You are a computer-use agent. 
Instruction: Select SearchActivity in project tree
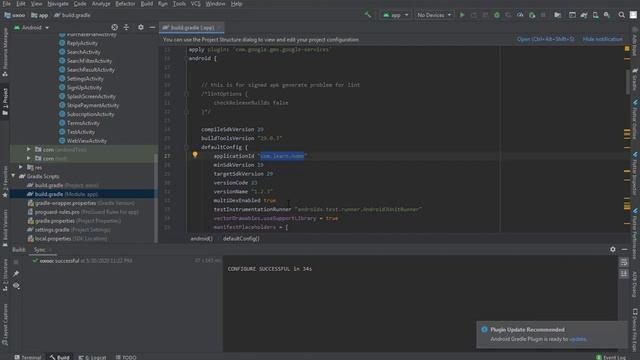click(x=83, y=52)
